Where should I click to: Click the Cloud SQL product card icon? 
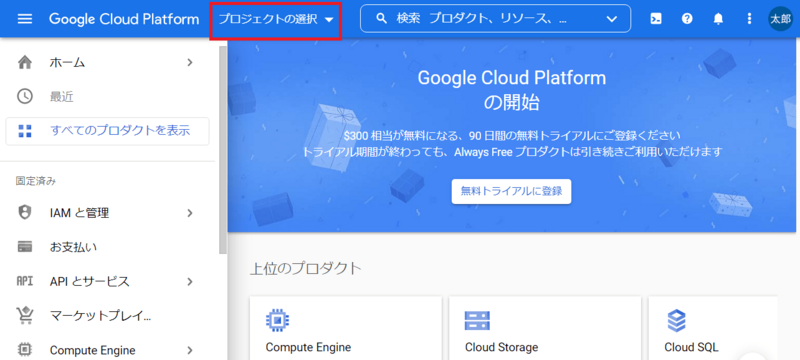click(x=677, y=321)
